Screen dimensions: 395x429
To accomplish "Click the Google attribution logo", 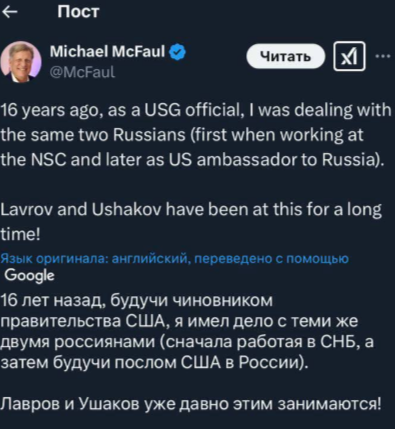I will [x=29, y=276].
